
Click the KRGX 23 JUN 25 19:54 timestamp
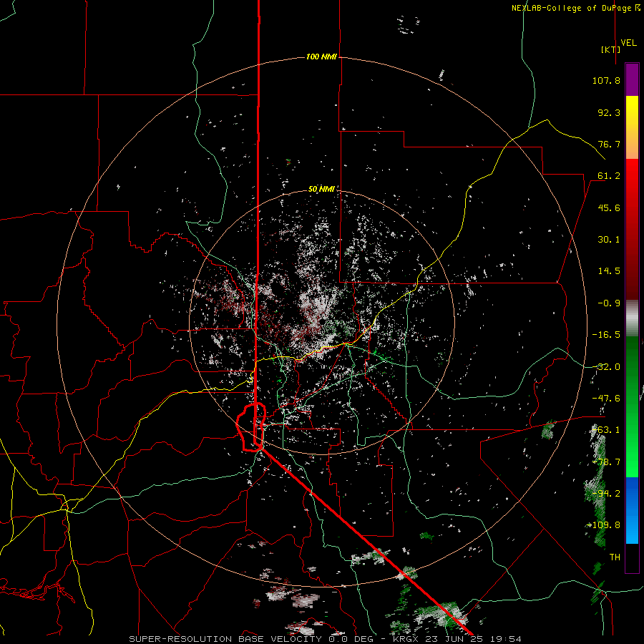(x=457, y=639)
